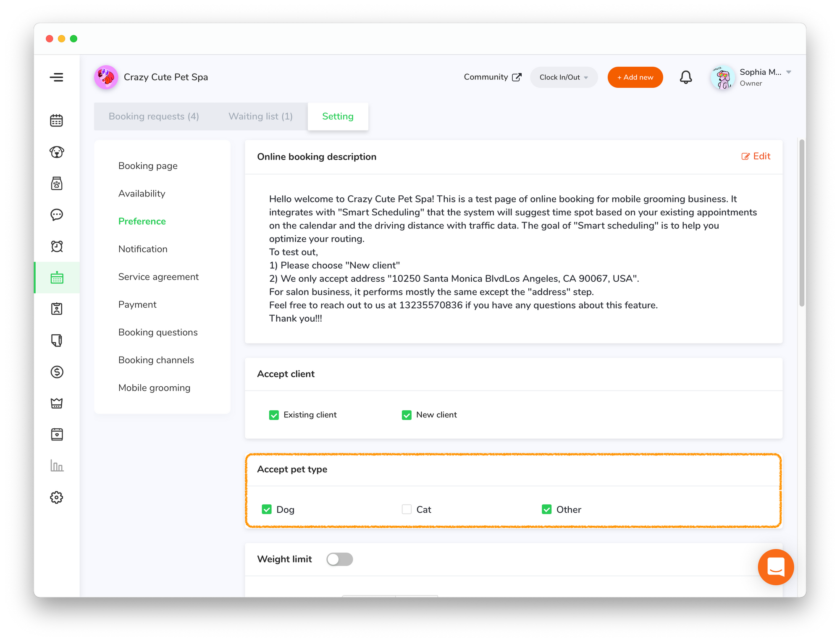
Task: Open Notification settings
Action: click(143, 249)
